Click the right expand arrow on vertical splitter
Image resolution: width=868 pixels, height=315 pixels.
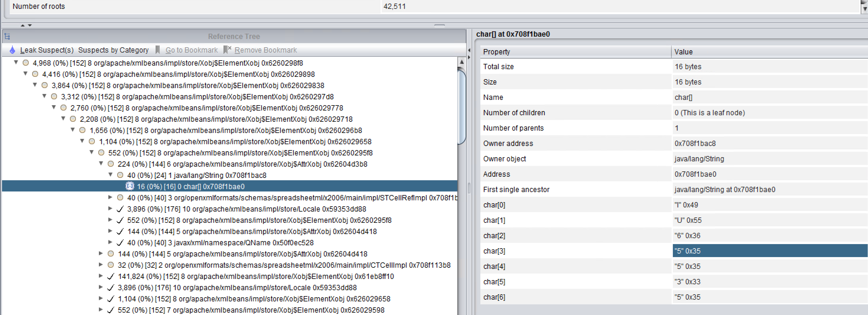tap(469, 57)
